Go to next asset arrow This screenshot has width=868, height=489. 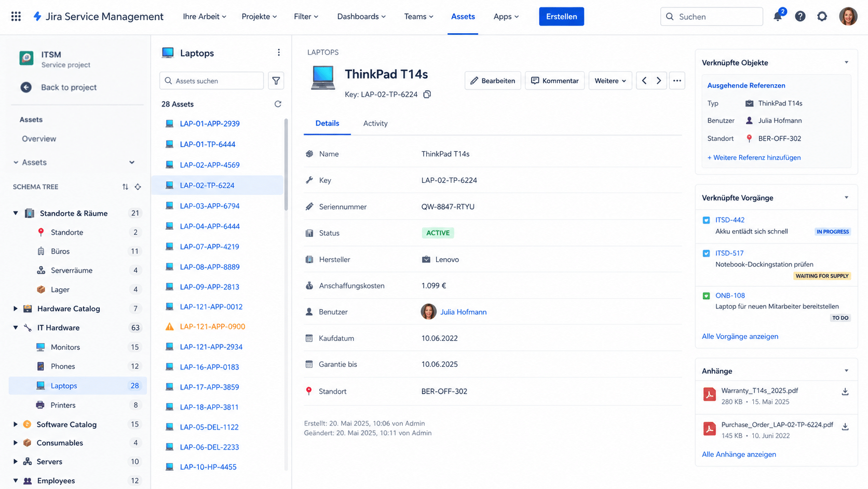659,81
